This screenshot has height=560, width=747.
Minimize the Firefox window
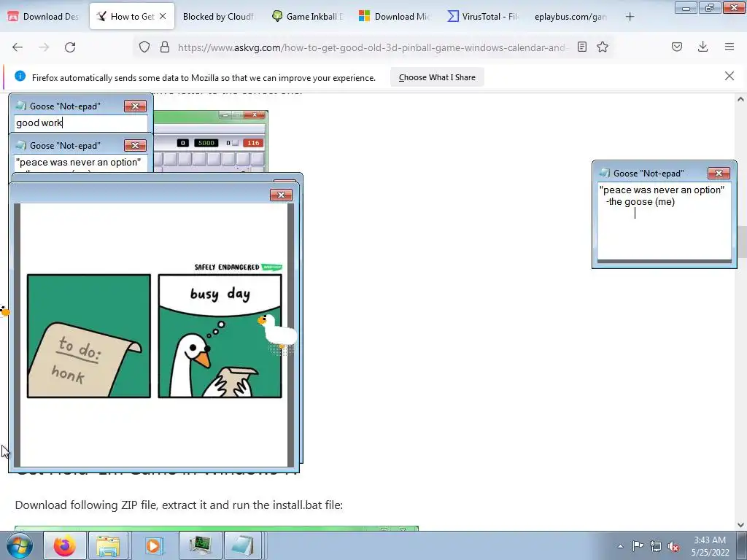[x=686, y=8]
